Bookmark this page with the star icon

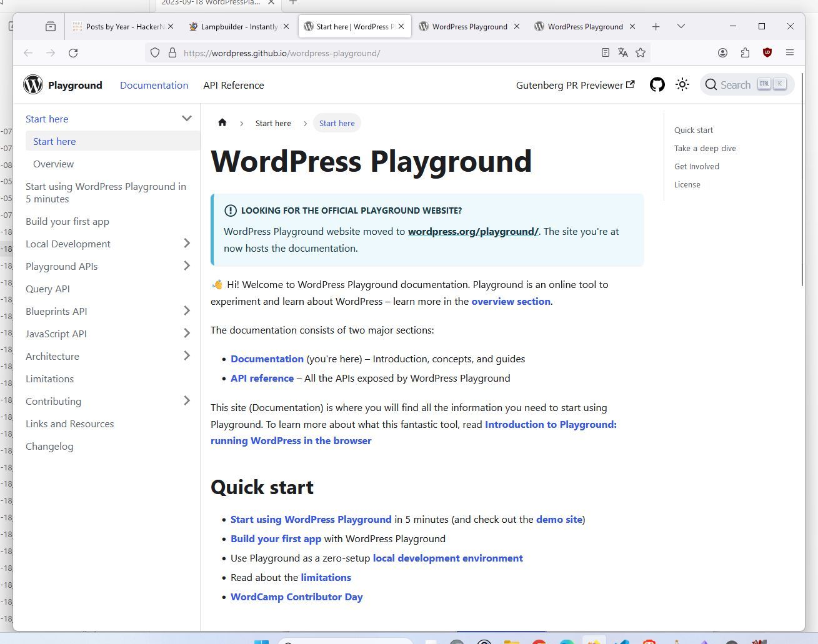point(641,53)
